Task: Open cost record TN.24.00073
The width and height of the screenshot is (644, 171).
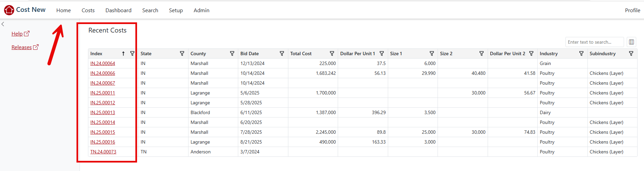Action: coord(103,152)
